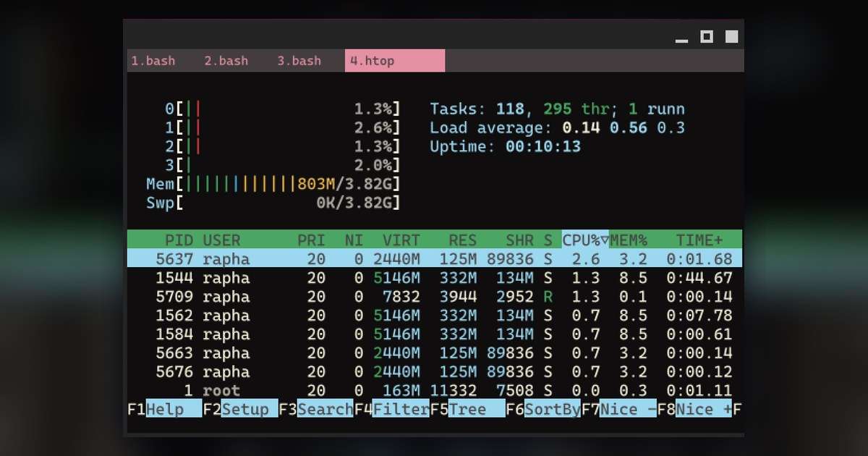Click the Tasks count line
The height and width of the screenshot is (456, 868).
(x=557, y=109)
